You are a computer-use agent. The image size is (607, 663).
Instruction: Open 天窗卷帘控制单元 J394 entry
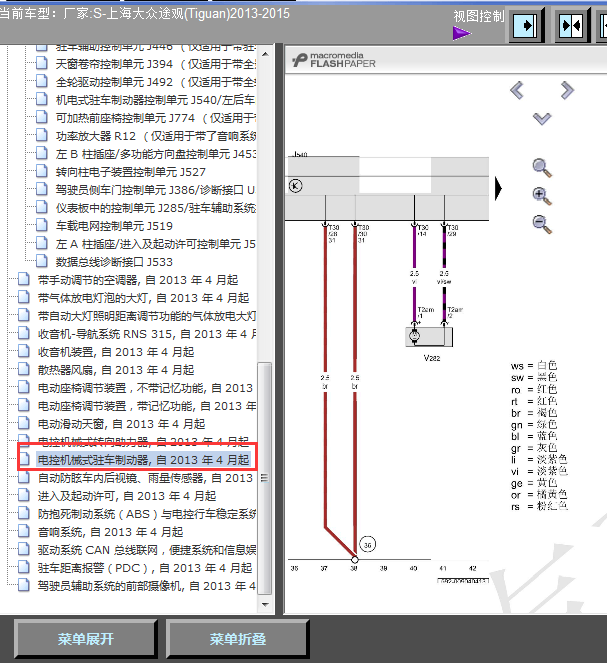156,64
